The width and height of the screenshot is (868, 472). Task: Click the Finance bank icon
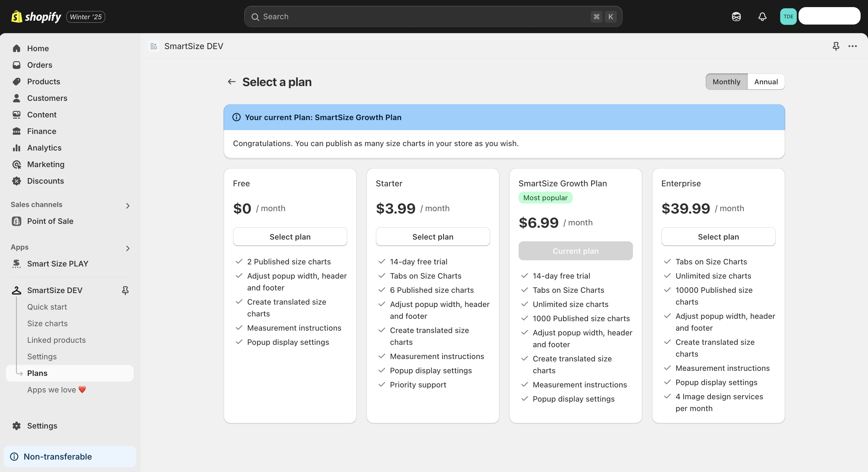pos(17,131)
